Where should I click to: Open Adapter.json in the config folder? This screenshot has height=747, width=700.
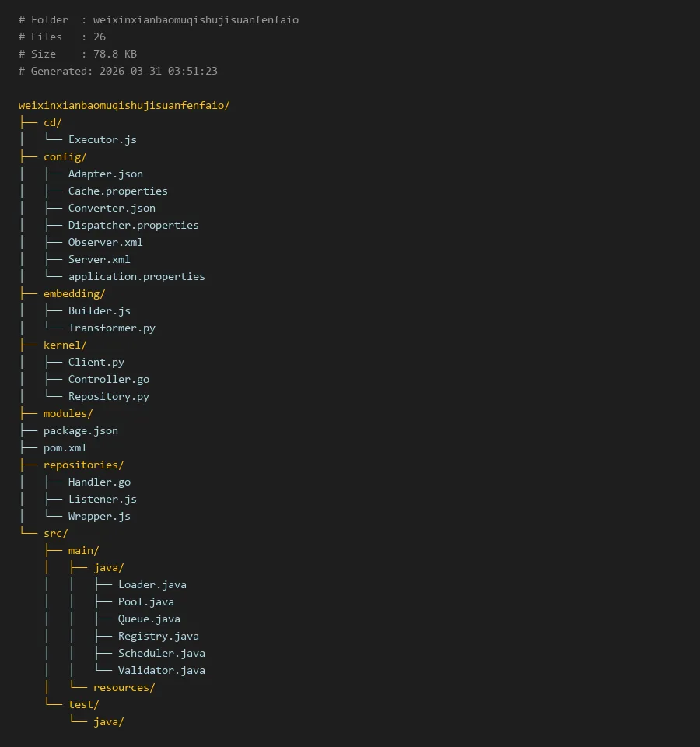[106, 174]
